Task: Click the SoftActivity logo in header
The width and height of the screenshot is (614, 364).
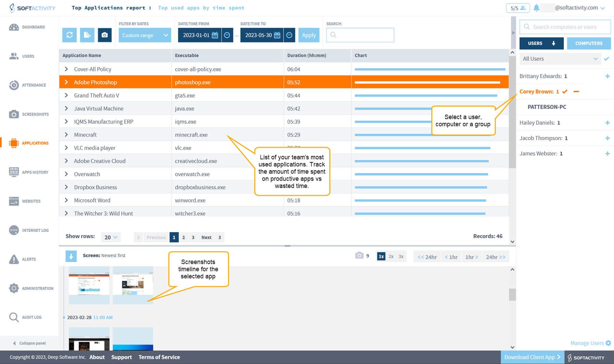Action: (32, 8)
